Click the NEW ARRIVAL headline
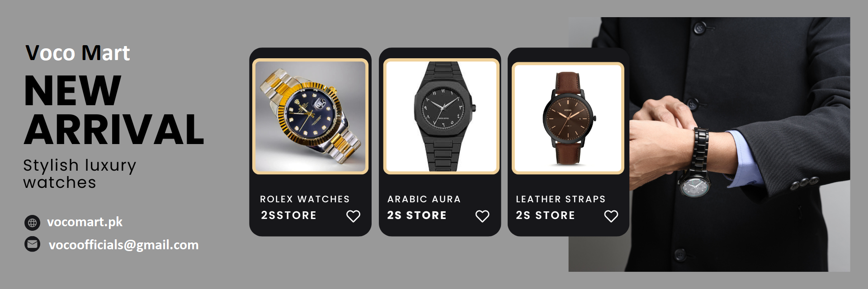This screenshot has height=289, width=868. tap(114, 110)
